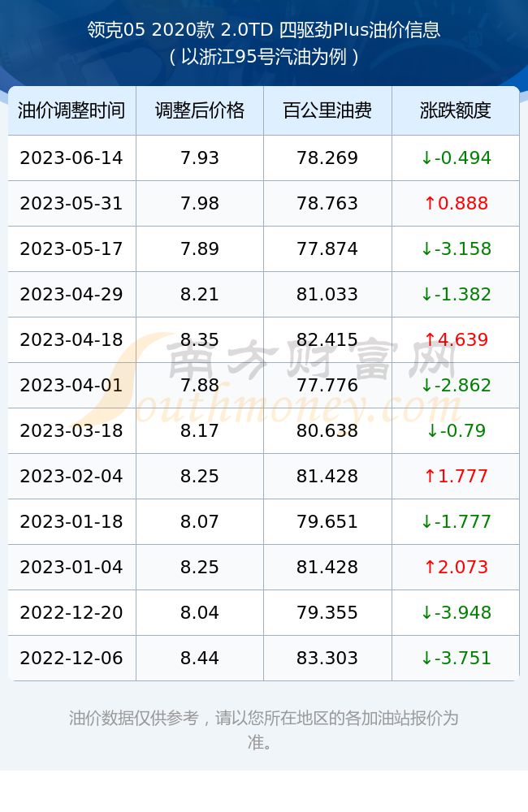Click the 调整后价格 column header

pyautogui.click(x=200, y=110)
